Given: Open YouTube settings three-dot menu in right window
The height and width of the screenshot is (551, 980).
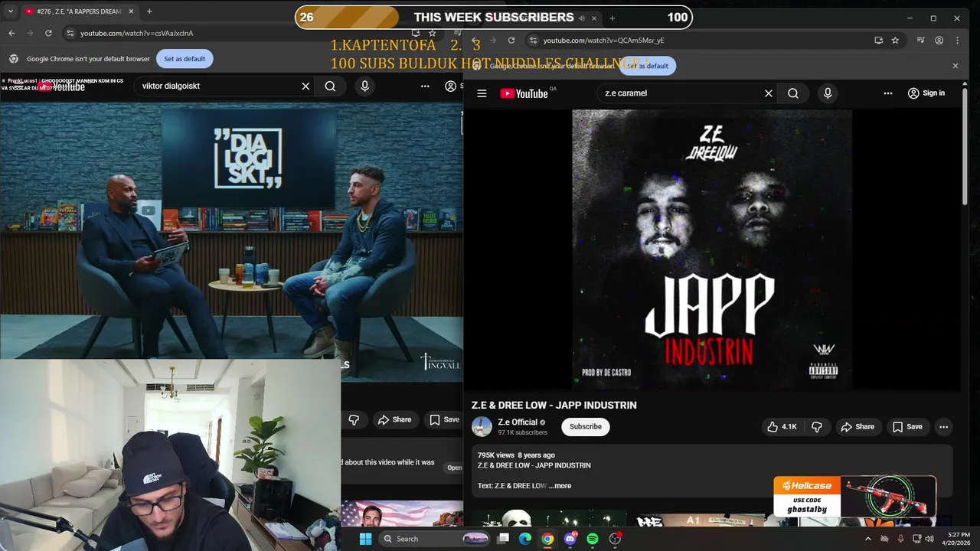Looking at the screenshot, I should pyautogui.click(x=888, y=93).
